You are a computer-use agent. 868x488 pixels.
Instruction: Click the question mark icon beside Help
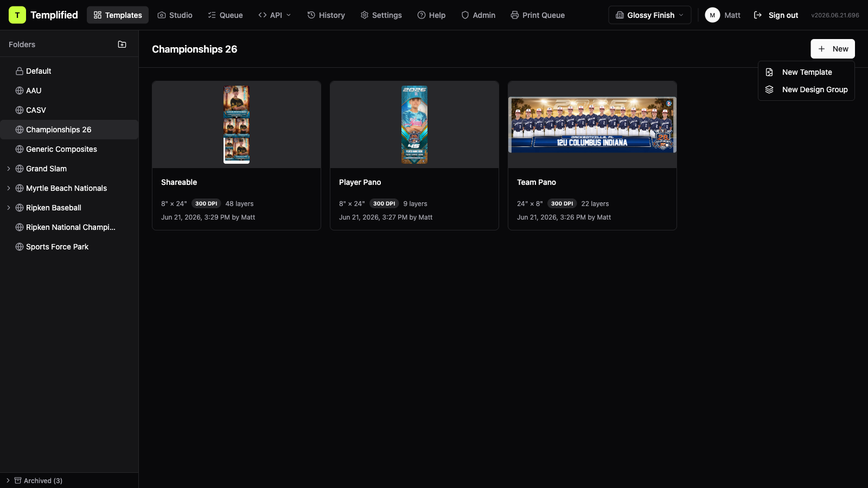(x=422, y=15)
